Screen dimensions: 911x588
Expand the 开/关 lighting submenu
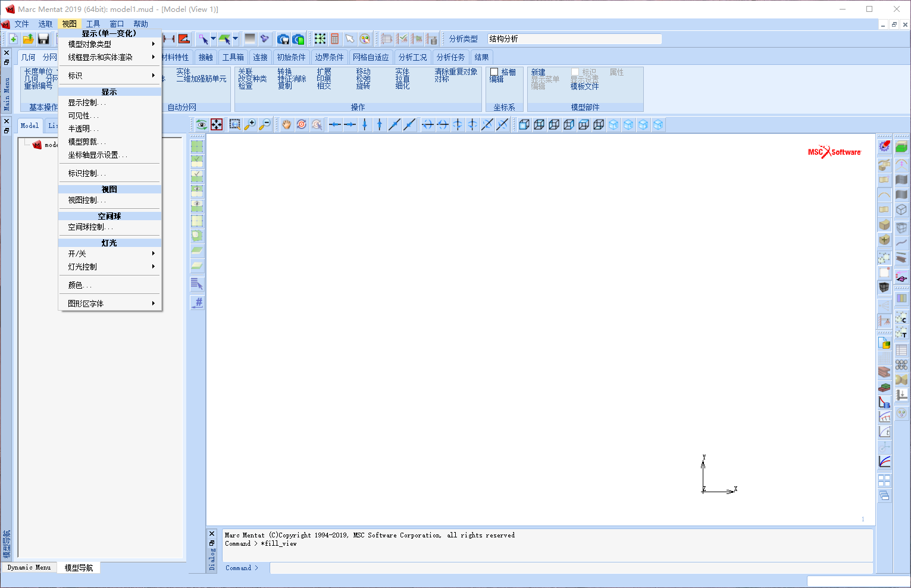coord(110,254)
